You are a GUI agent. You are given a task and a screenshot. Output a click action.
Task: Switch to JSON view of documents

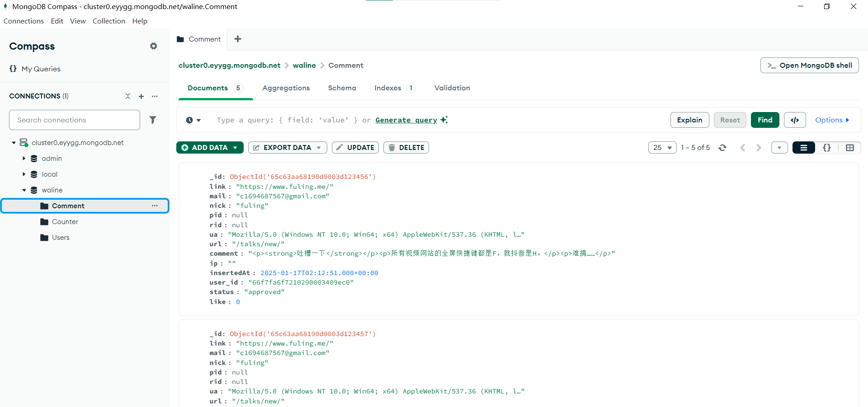(827, 148)
